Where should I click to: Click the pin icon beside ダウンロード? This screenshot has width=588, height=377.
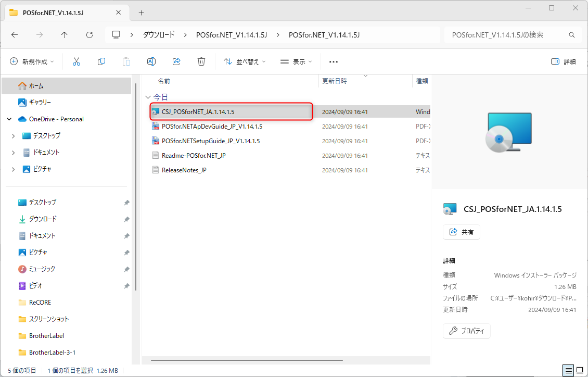click(x=127, y=219)
